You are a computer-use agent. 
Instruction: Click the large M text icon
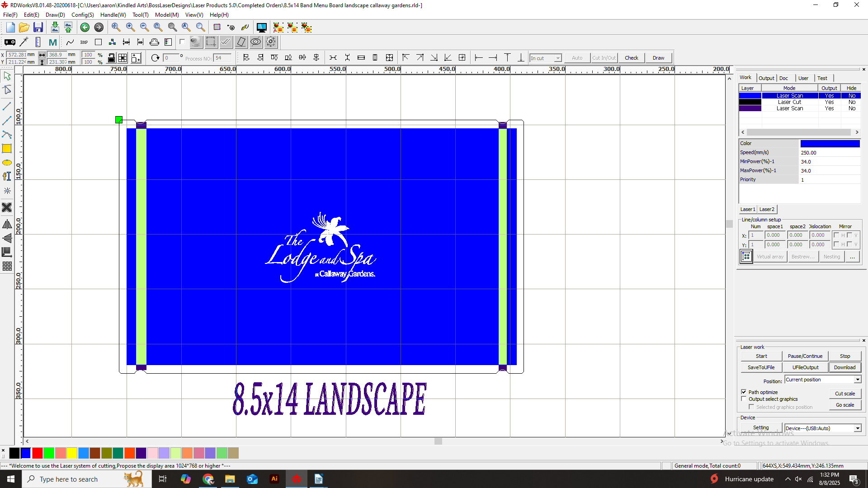pos(52,42)
